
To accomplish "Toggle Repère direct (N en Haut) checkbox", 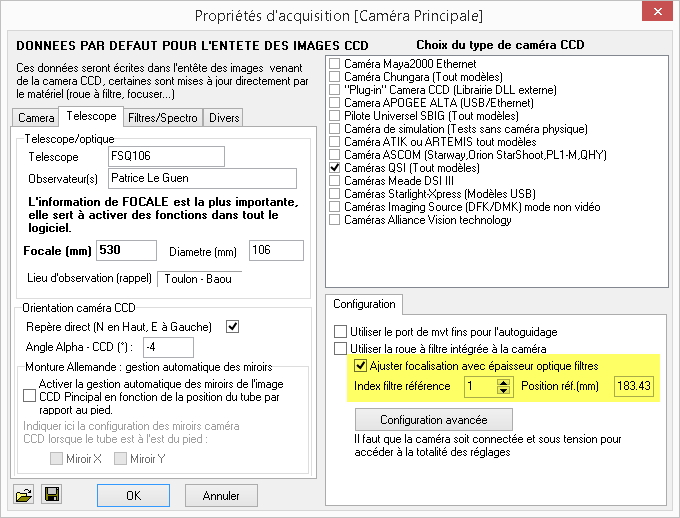I will [232, 326].
